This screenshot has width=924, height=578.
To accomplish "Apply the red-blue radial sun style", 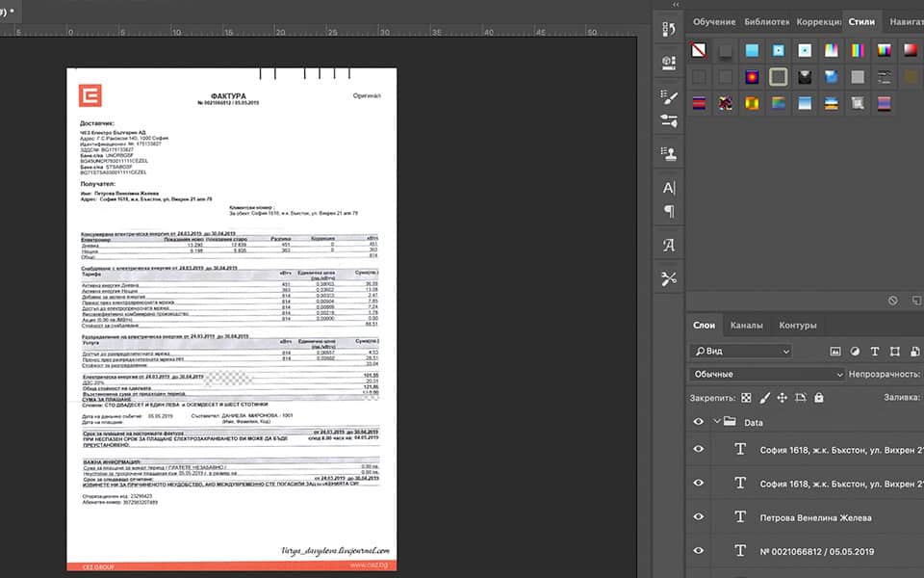I will tap(752, 77).
